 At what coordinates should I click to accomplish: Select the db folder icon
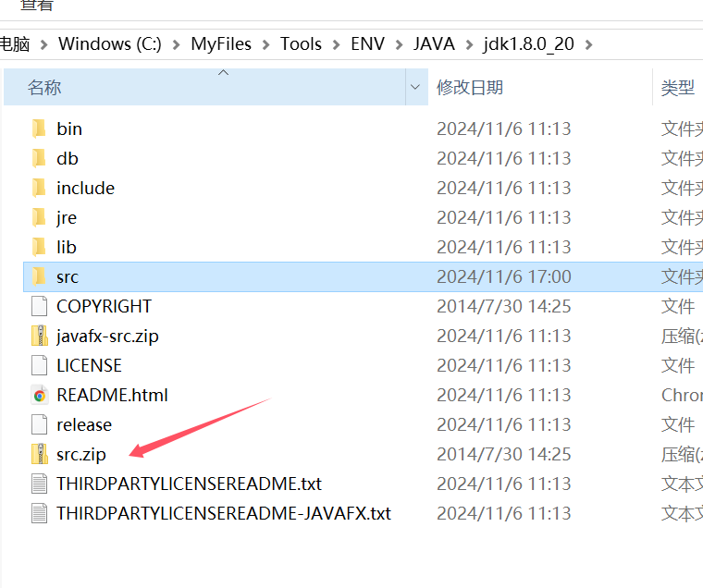pyautogui.click(x=39, y=158)
